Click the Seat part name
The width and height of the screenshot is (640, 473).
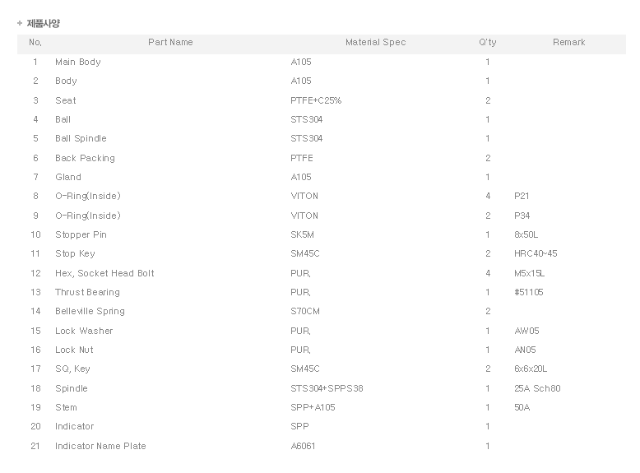click(66, 100)
